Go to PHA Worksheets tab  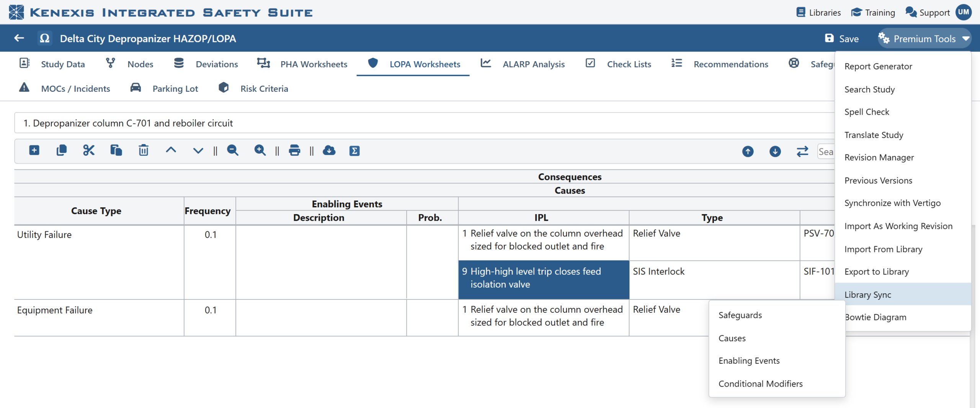click(302, 64)
